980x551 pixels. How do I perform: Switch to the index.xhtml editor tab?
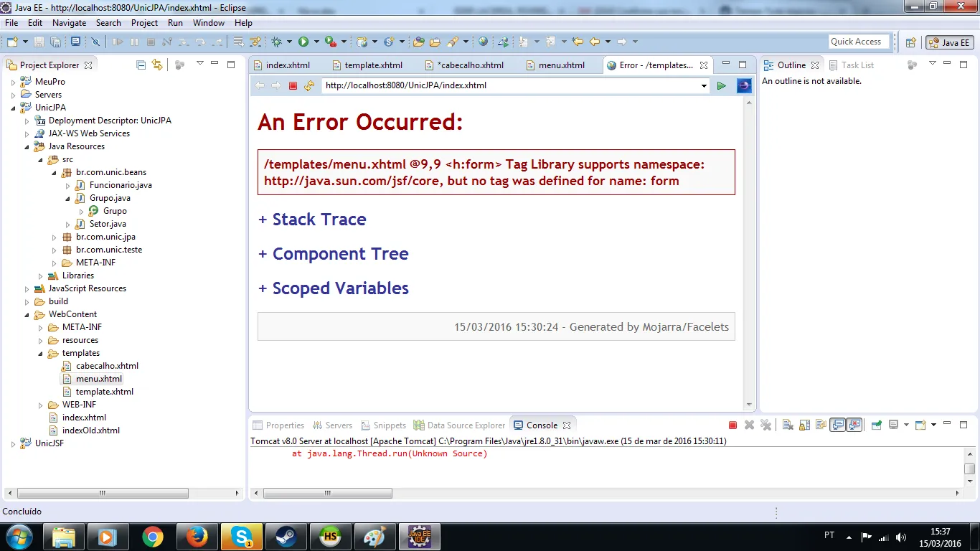[283, 65]
